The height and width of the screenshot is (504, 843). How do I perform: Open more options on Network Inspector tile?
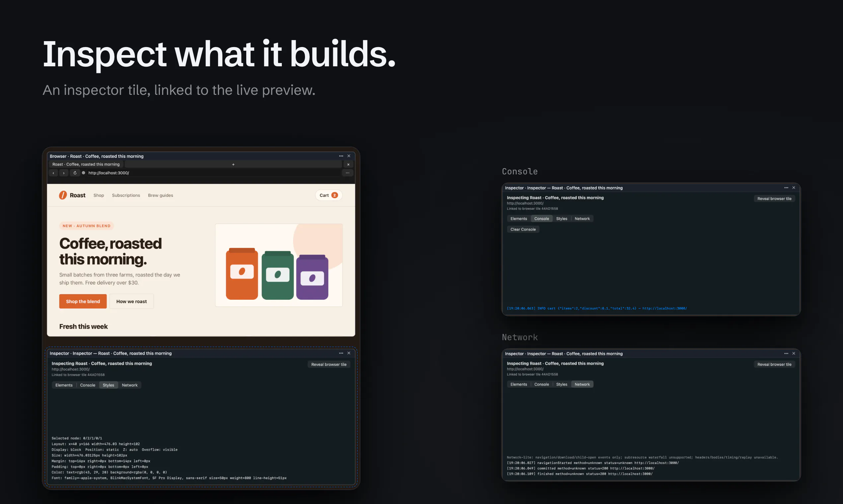(786, 353)
